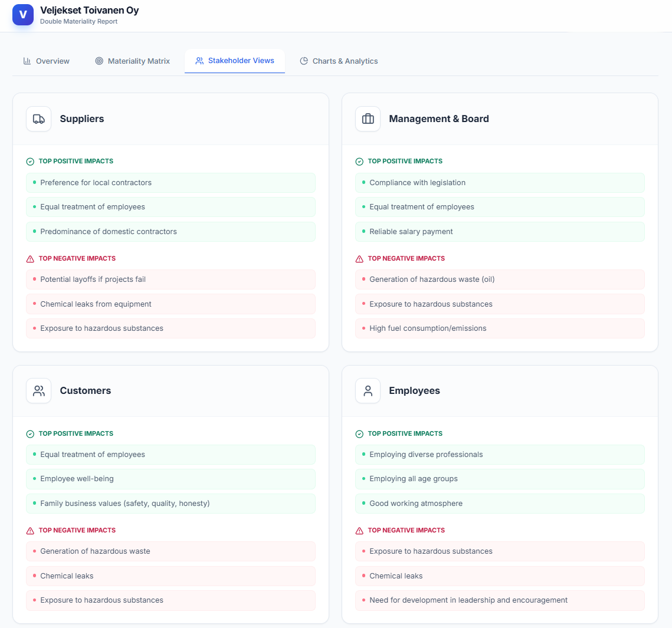The width and height of the screenshot is (672, 628).
Task: Select 'Family business values' impact row
Action: point(171,504)
